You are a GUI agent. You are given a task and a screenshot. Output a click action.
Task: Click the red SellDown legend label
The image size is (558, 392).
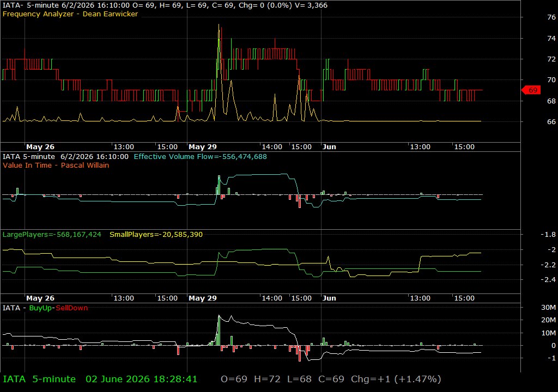[71, 308]
